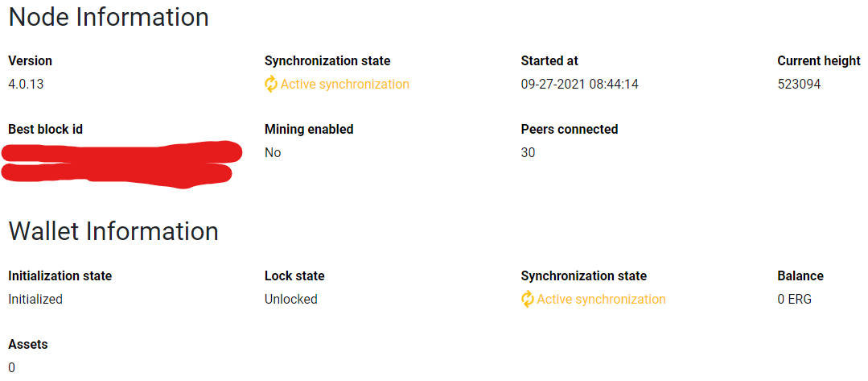This screenshot has width=868, height=381.
Task: Click the wallet synchronization spinner icon
Action: tap(528, 299)
